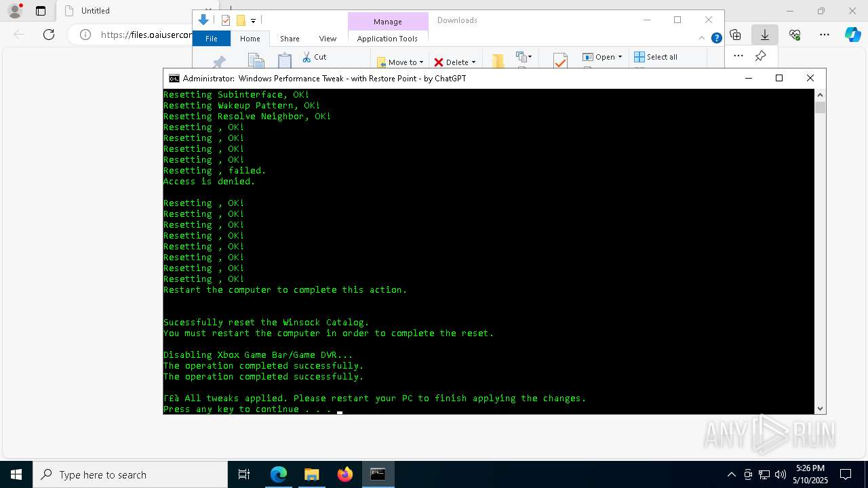The width and height of the screenshot is (868, 488).
Task: Expand the Delete dropdown arrow
Action: (473, 62)
